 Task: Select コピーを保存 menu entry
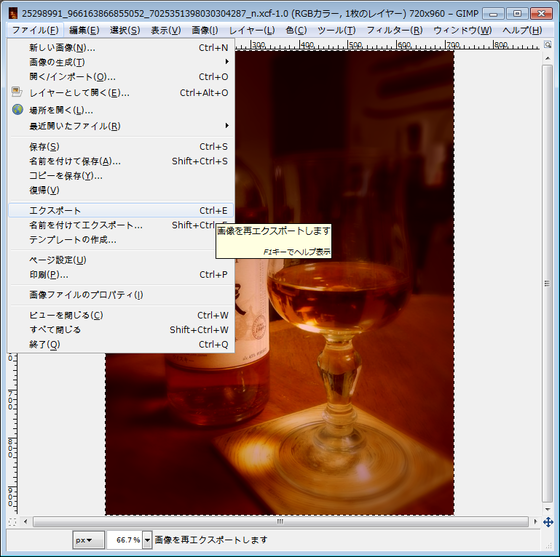(121, 176)
